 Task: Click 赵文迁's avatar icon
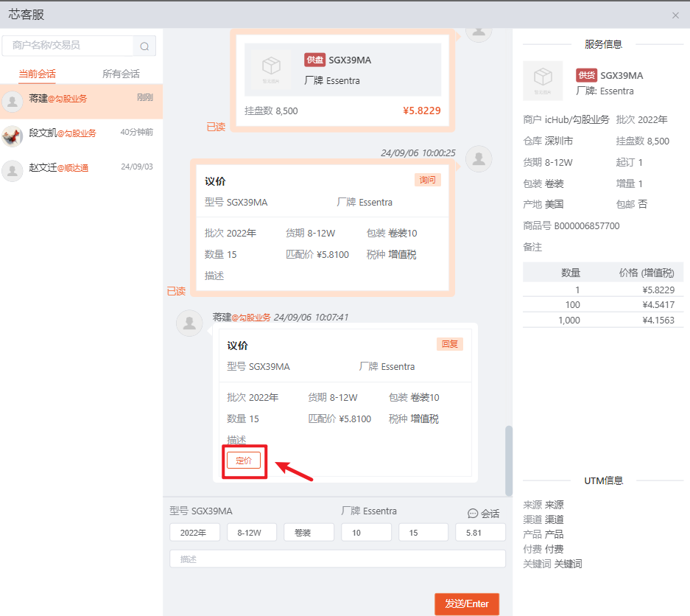(x=13, y=171)
